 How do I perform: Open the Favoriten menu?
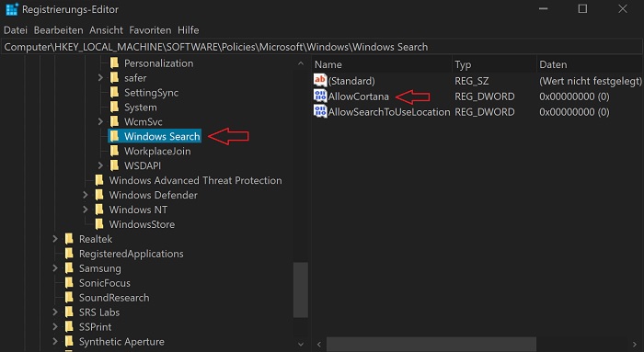[150, 30]
